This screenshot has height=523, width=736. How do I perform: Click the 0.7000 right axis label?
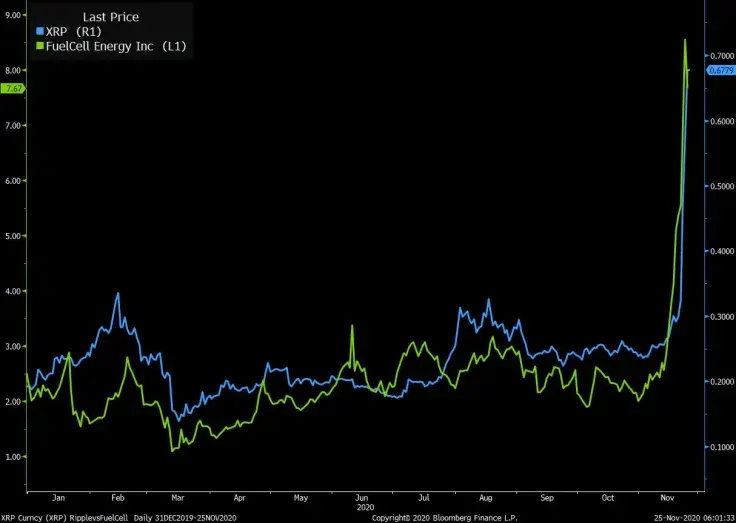(722, 54)
